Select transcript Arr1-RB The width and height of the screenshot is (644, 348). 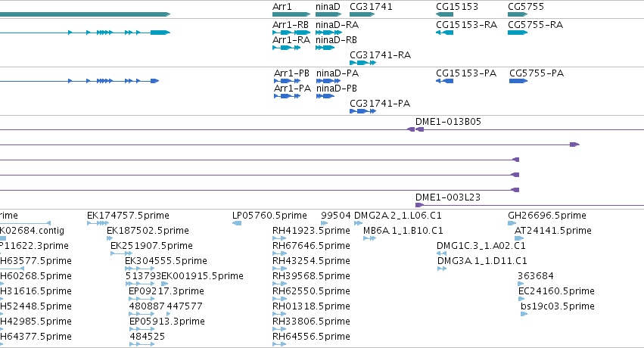click(x=291, y=25)
